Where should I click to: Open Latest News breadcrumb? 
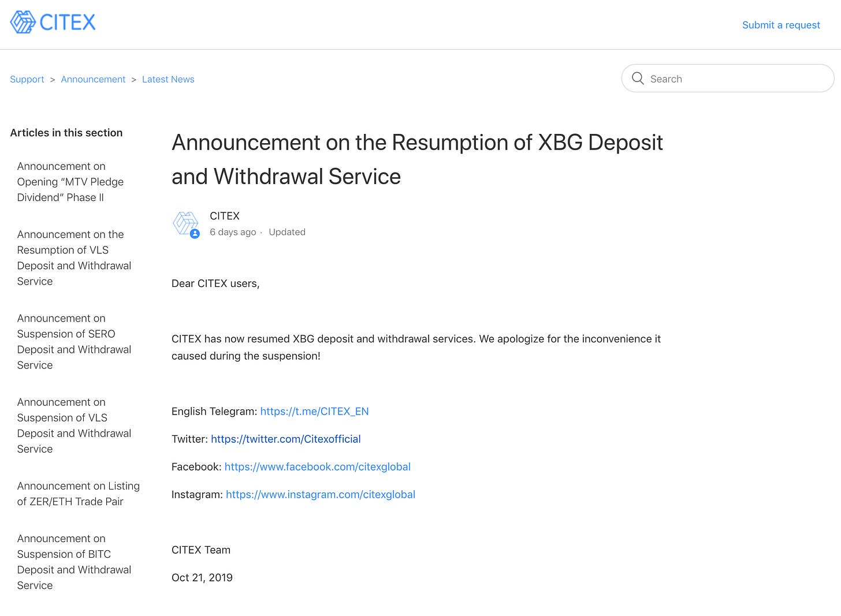pos(168,79)
